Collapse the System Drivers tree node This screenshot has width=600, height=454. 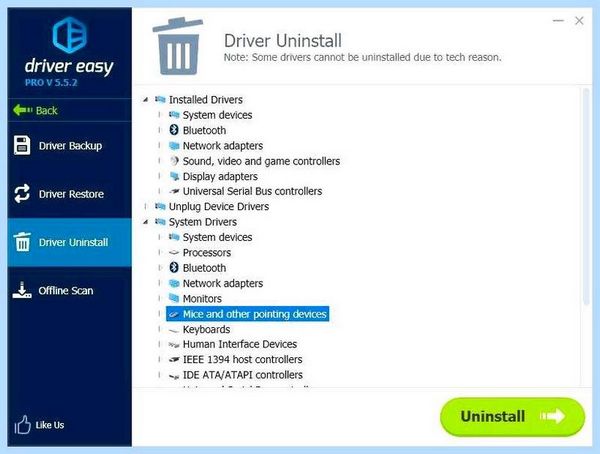point(145,222)
